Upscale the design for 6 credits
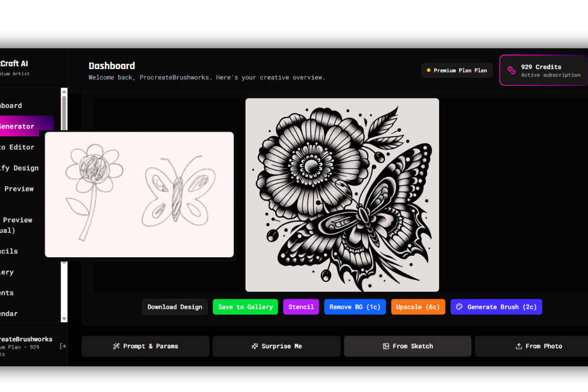The height and width of the screenshot is (392, 588). pyautogui.click(x=418, y=307)
